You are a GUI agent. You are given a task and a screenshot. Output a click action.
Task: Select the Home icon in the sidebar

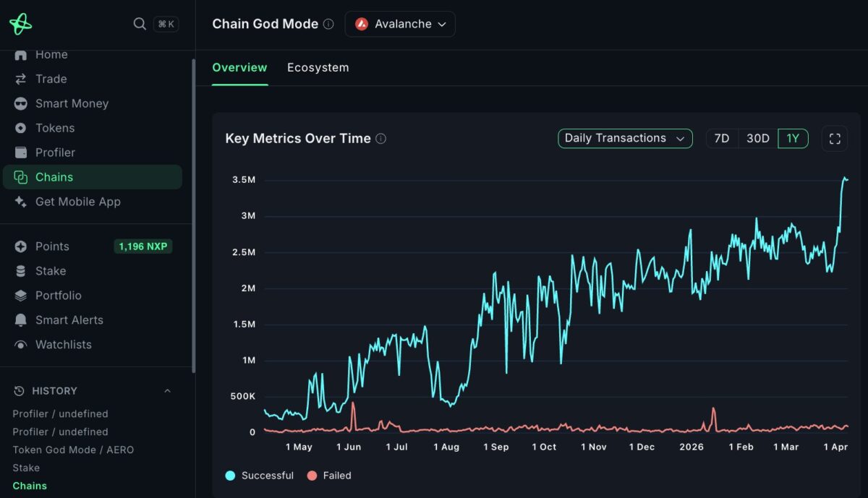(x=20, y=54)
